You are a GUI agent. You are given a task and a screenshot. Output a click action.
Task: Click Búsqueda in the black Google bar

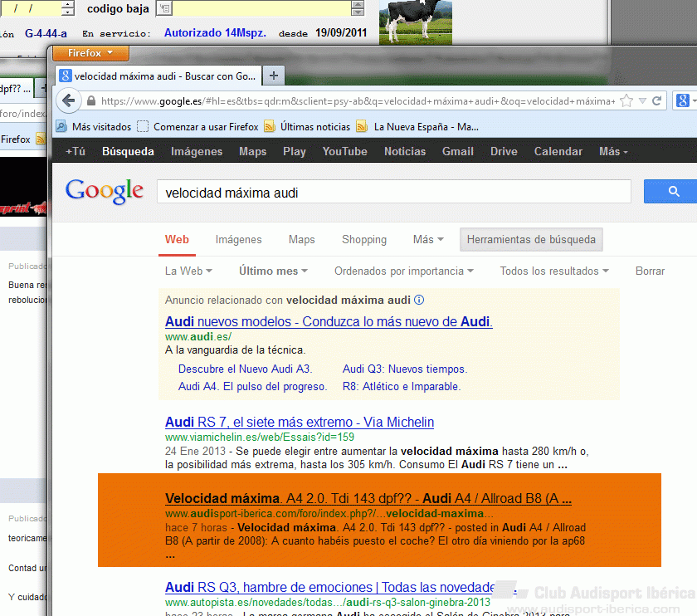click(x=128, y=152)
